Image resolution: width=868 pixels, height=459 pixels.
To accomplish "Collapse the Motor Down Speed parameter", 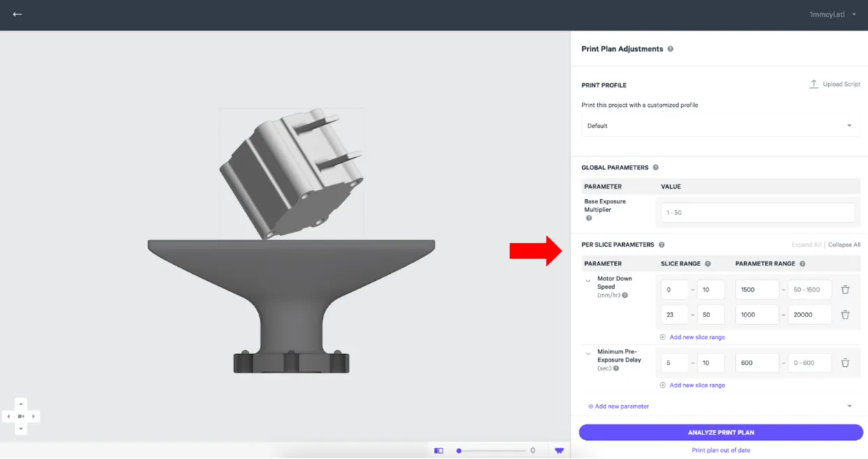I will [588, 281].
